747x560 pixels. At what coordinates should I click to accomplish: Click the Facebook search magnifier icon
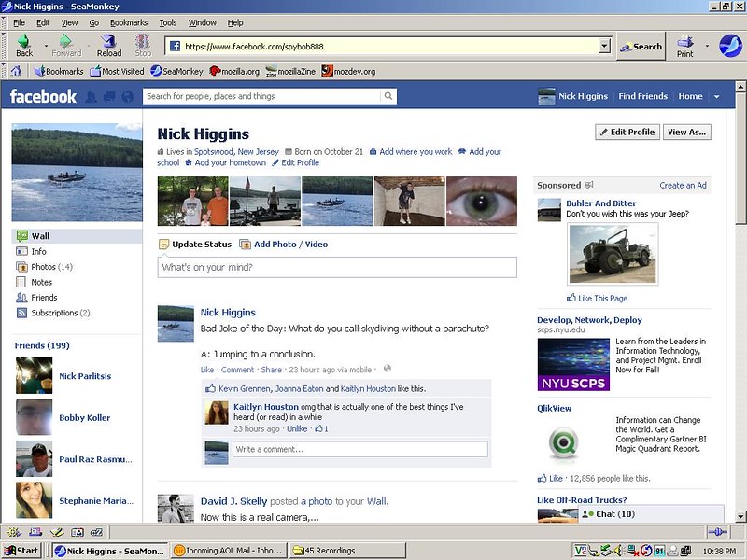click(388, 96)
